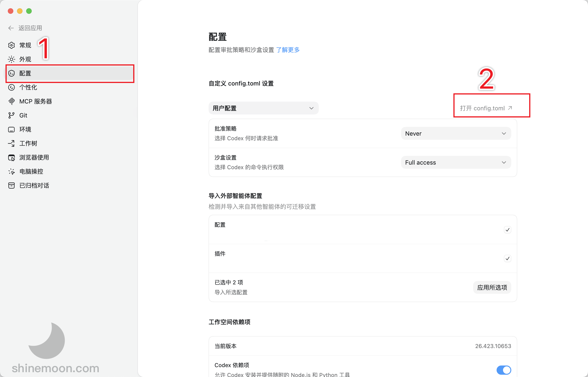The height and width of the screenshot is (377, 588).
Task: Open the 了解更多 link
Action: point(288,50)
